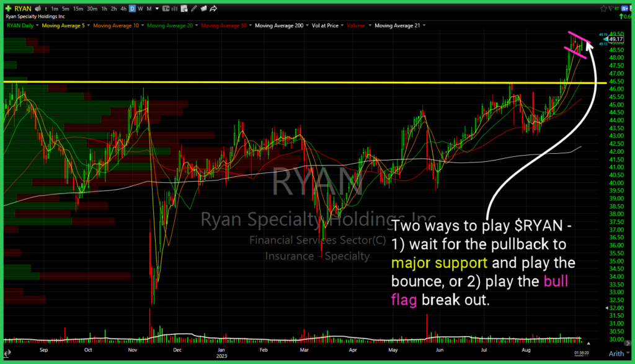Screen dimensions: 635x364
Task: Click the Moving Average 200 label
Action: [279, 25]
